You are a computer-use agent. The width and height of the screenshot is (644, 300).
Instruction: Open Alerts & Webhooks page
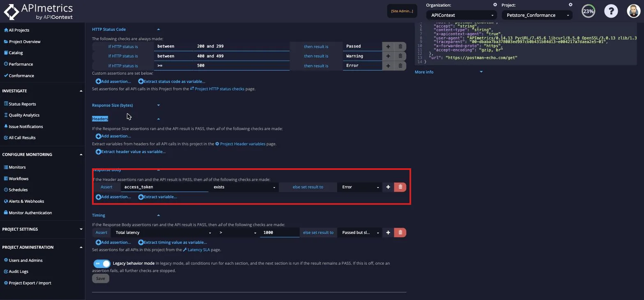pos(24,201)
